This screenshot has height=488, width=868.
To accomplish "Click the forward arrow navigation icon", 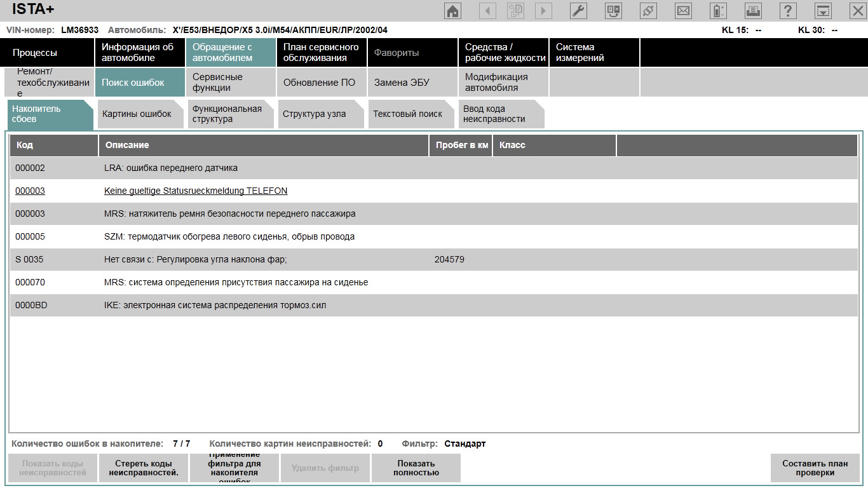I will coord(543,11).
